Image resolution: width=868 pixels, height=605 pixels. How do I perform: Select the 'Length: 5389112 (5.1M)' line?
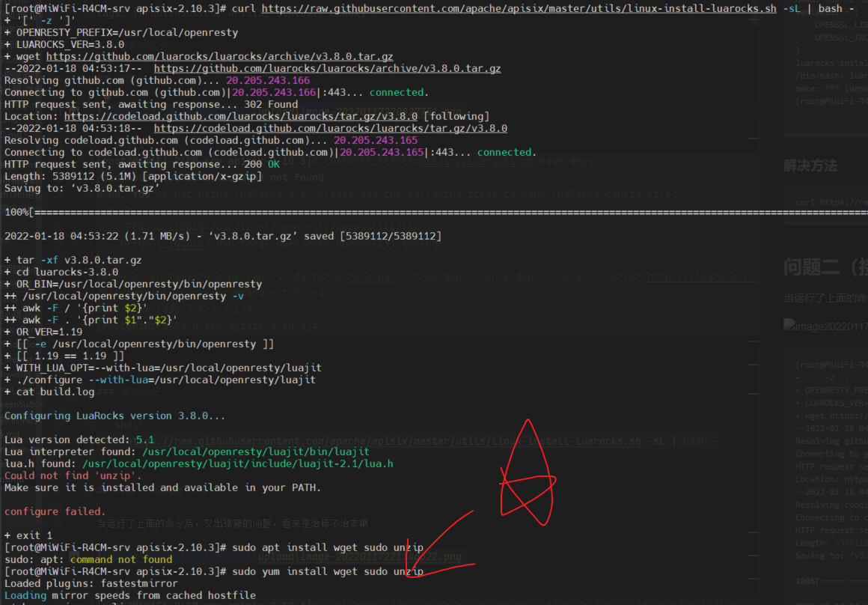tap(133, 176)
